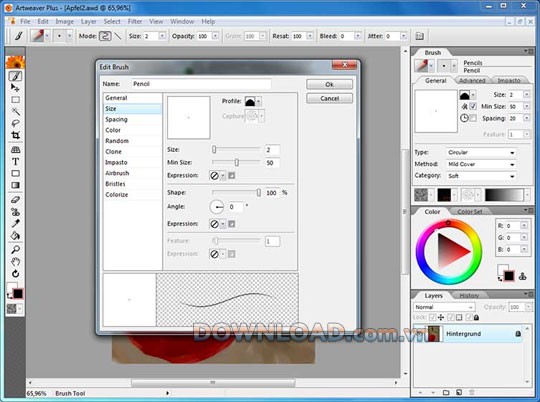Click new layer icon in Layers panel
540x402 pixels.
459,392
